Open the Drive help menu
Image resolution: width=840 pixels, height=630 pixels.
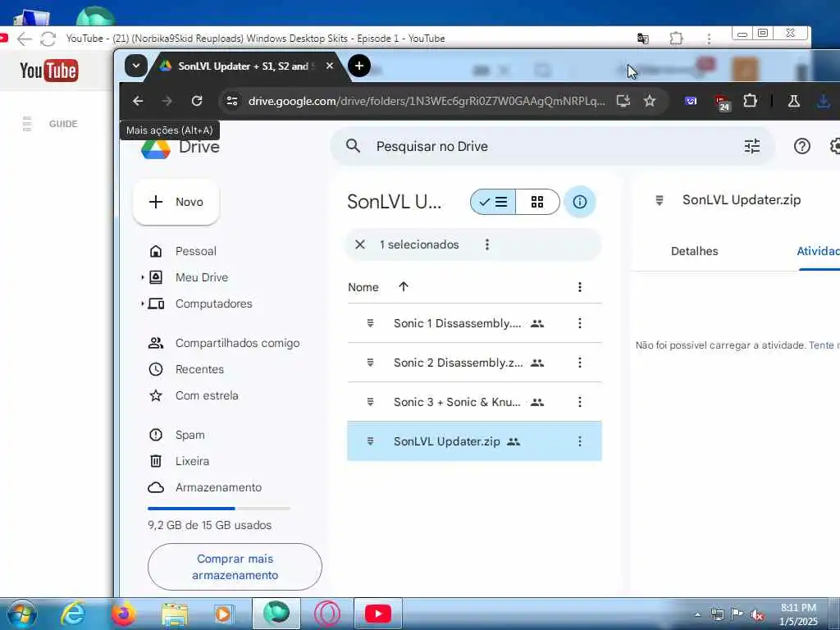[x=802, y=146]
